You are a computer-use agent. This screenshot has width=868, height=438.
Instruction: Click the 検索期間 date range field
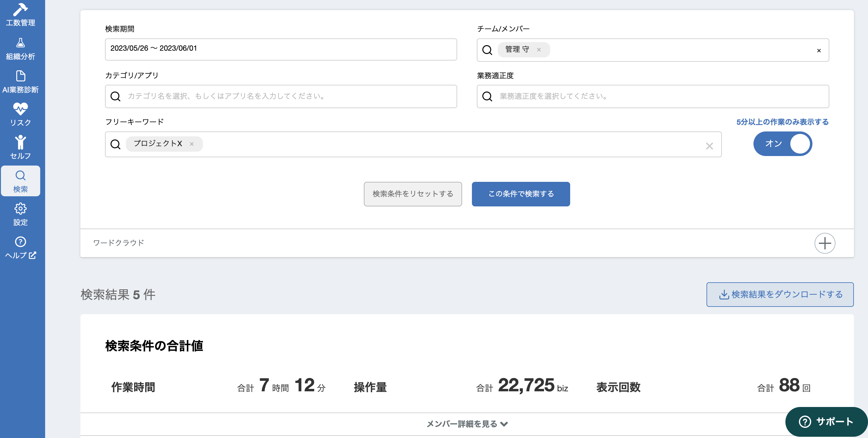(x=280, y=49)
